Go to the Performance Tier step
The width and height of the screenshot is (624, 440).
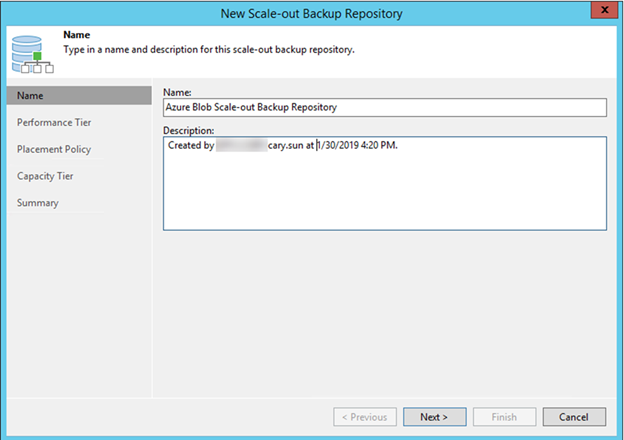(x=54, y=122)
